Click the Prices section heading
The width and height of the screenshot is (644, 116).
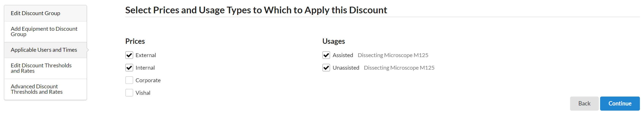point(135,41)
